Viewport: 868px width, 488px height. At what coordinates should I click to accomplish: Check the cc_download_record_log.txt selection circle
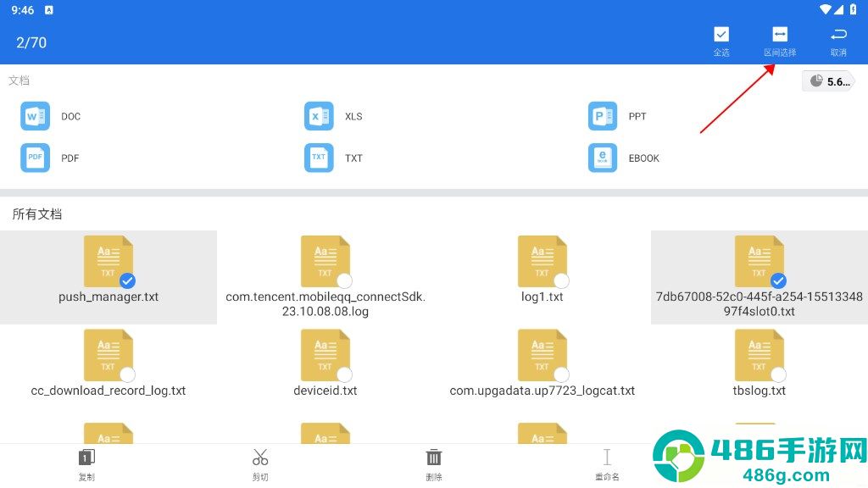tap(127, 374)
